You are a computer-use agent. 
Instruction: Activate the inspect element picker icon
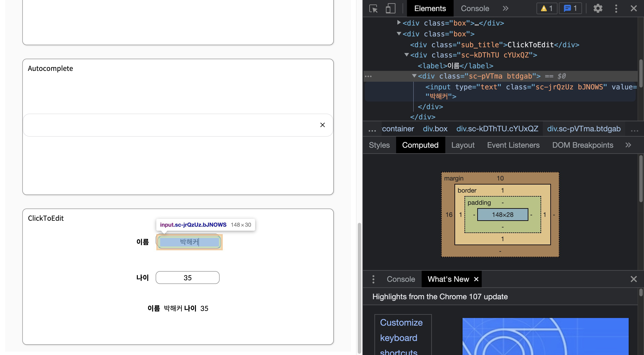[x=373, y=9]
